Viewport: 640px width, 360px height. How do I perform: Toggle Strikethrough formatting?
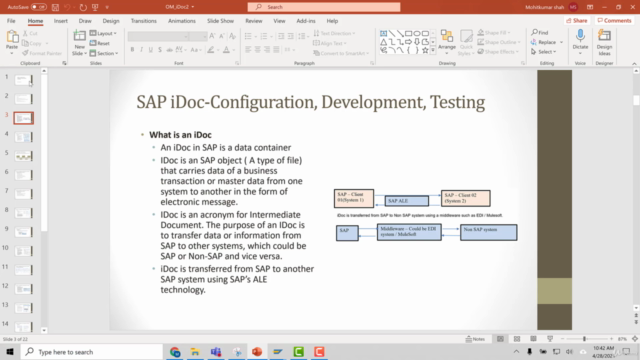[169, 50]
